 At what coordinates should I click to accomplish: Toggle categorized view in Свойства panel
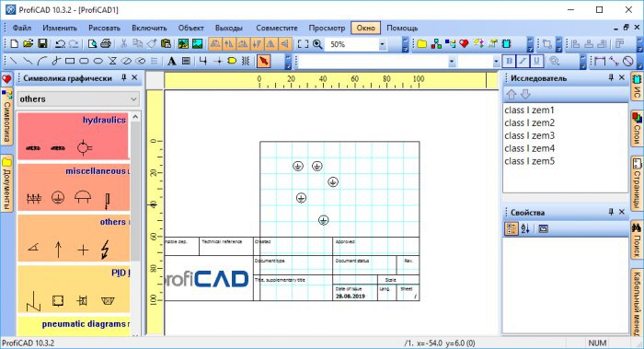point(511,229)
